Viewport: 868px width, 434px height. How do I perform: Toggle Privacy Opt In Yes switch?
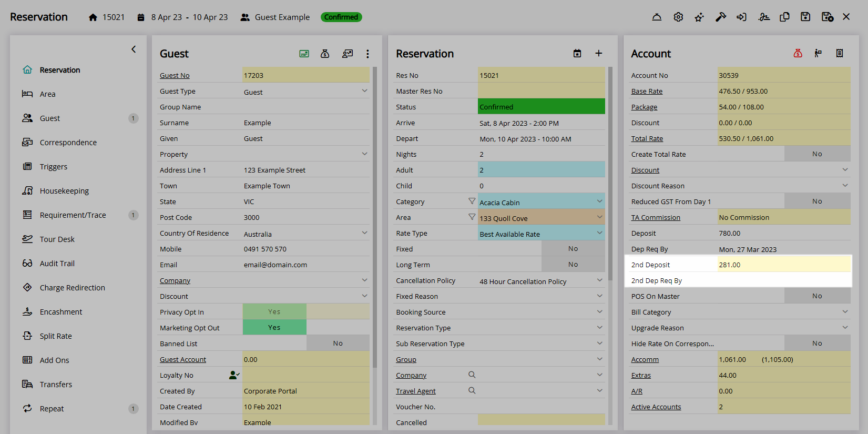[274, 311]
